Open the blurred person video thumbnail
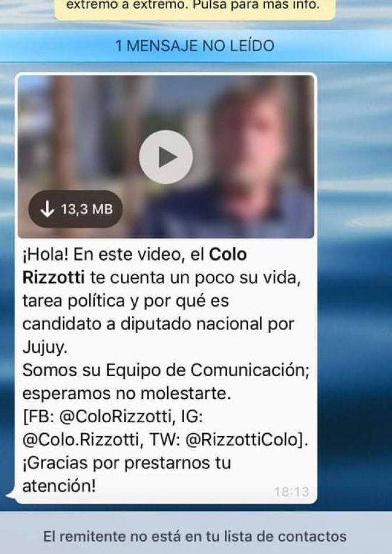This screenshot has height=554, width=392. (x=166, y=156)
